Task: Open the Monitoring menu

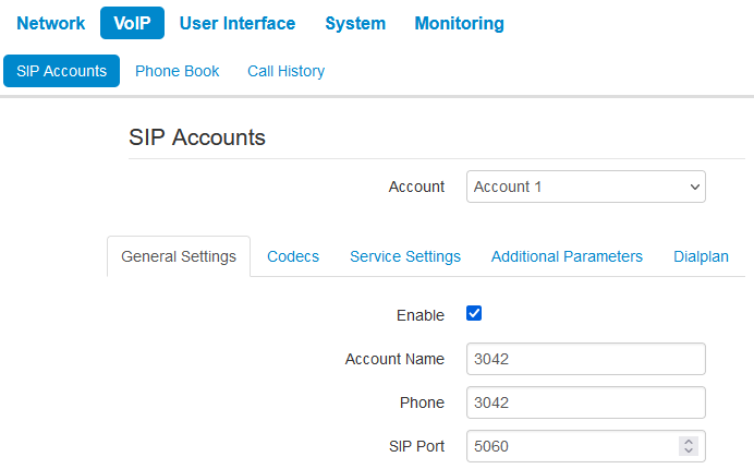Action: pyautogui.click(x=459, y=23)
